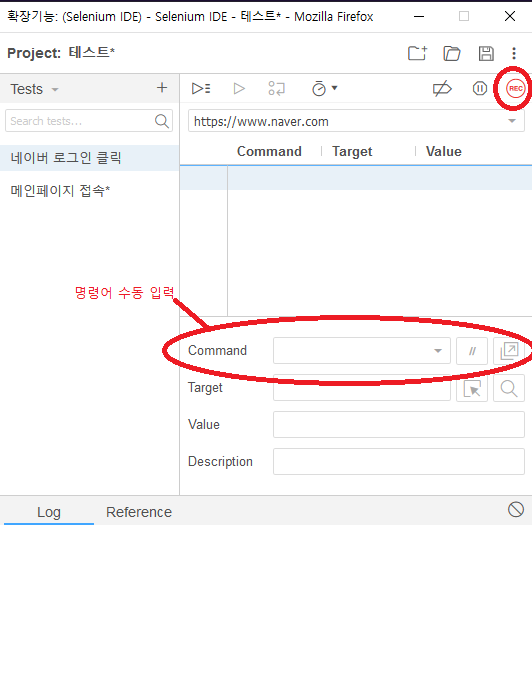Save the project icon
Screen dimensions: 532x685
486,53
